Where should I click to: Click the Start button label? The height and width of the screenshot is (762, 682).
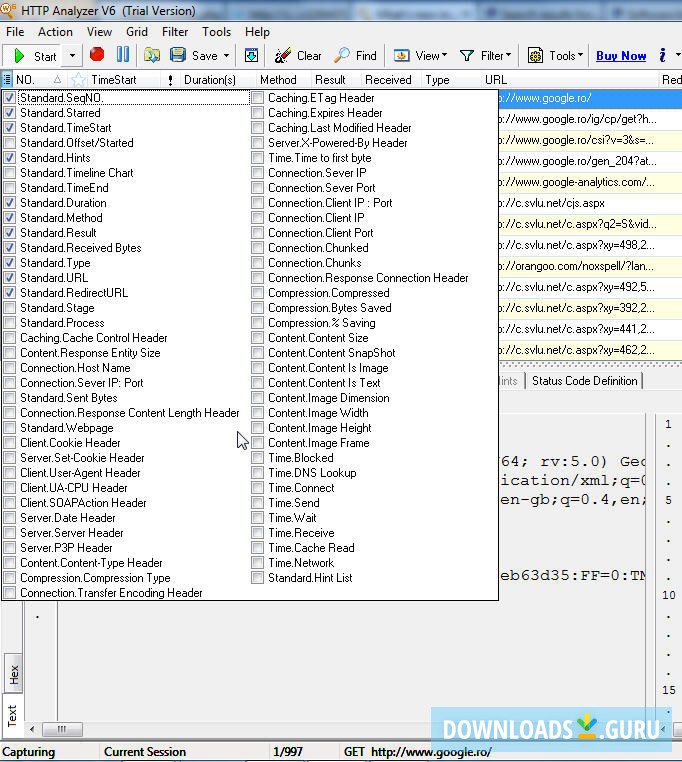[45, 56]
